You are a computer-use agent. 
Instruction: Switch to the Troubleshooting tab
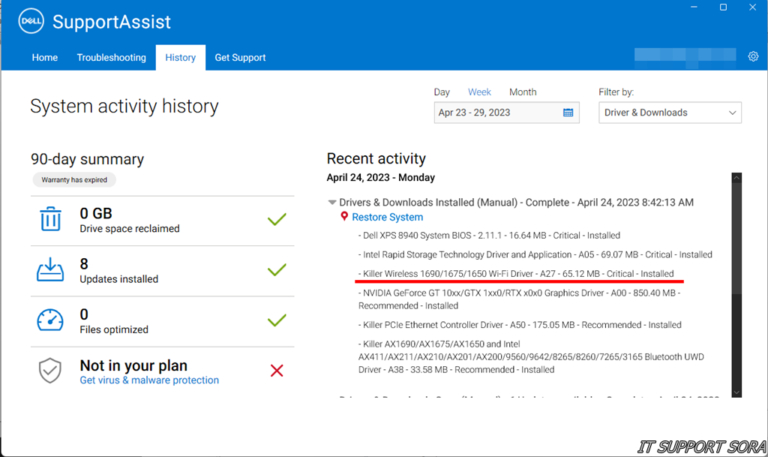click(111, 58)
